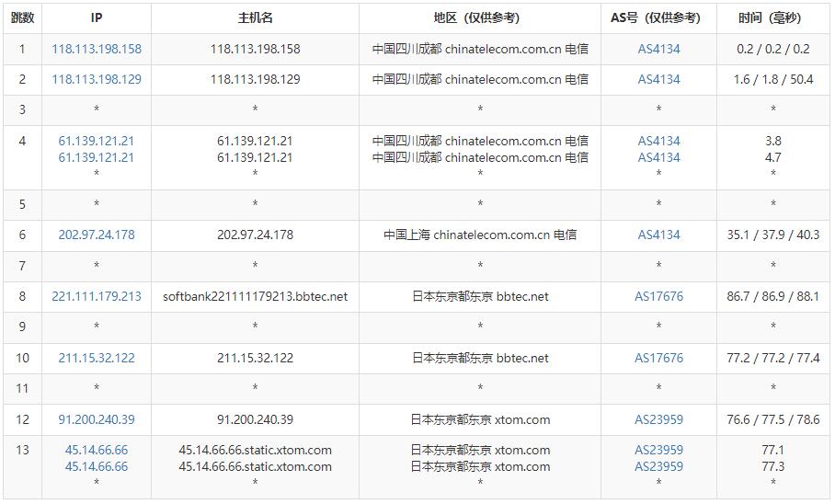Image resolution: width=835 pixels, height=504 pixels.
Task: Select the time value 0.2 / 0.2 / 0.2
Action: (772, 49)
